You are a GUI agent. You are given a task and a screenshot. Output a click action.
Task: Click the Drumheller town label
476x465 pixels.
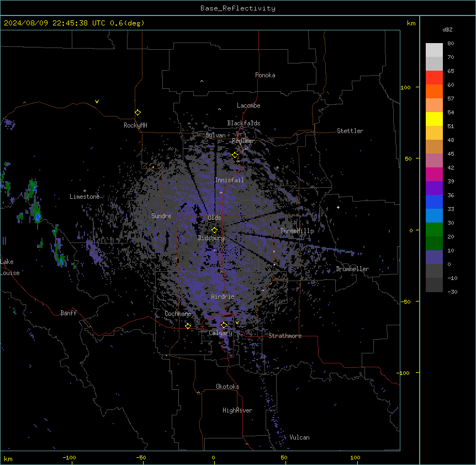352,269
